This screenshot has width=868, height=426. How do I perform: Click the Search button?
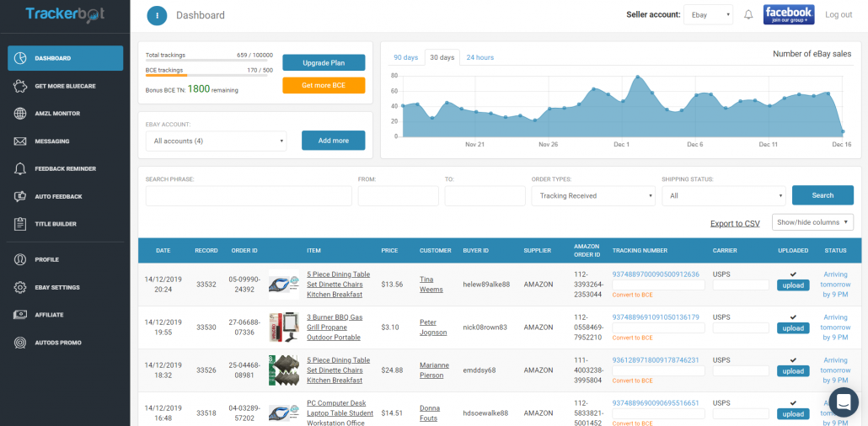[822, 195]
